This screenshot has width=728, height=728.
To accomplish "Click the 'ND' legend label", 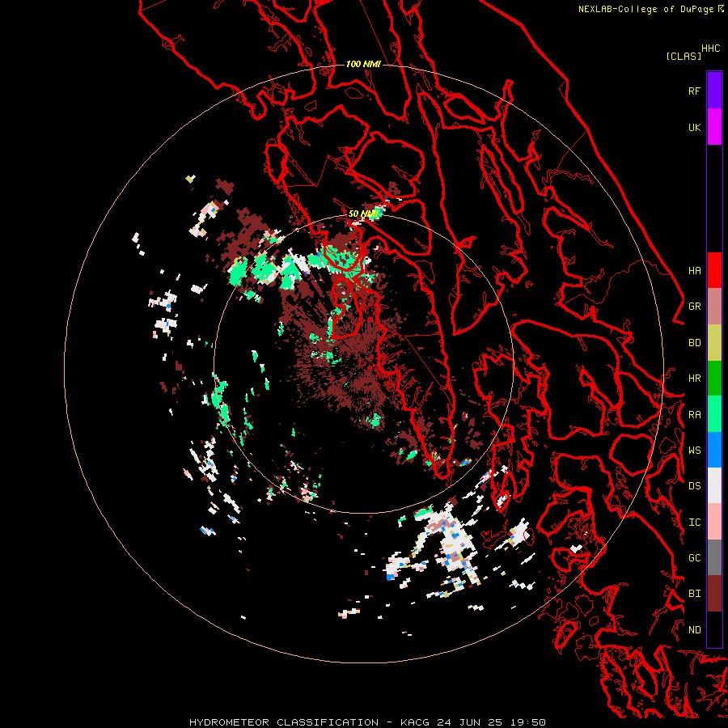I will tap(694, 630).
